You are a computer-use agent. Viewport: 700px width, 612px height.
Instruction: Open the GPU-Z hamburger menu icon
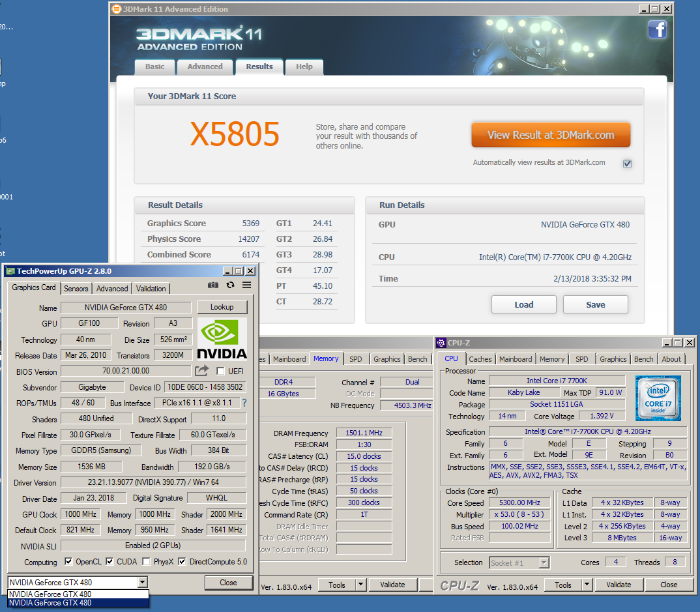[246, 285]
